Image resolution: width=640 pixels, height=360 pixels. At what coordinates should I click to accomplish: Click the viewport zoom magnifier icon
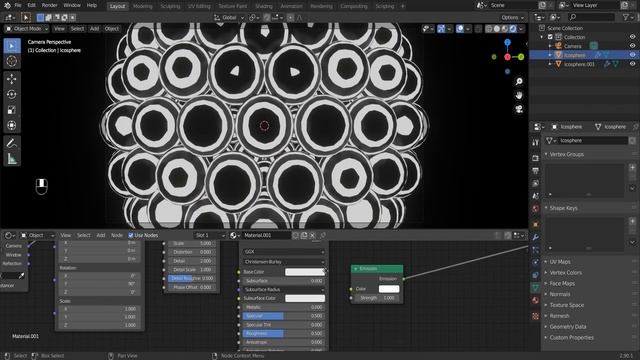(x=519, y=81)
